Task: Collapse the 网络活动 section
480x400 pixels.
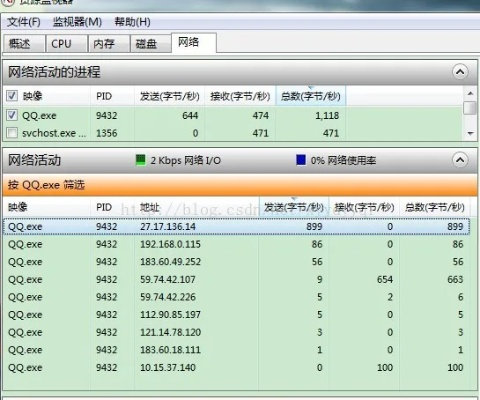Action: click(x=460, y=160)
